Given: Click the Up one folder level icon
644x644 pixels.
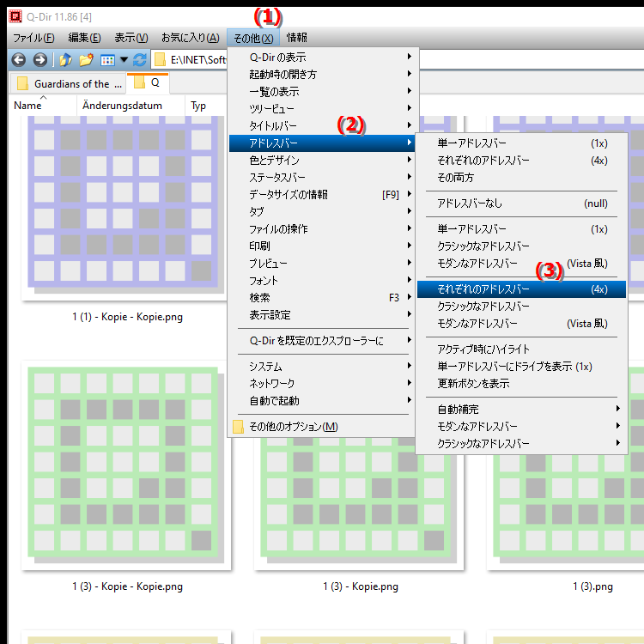Looking at the screenshot, I should 65,60.
